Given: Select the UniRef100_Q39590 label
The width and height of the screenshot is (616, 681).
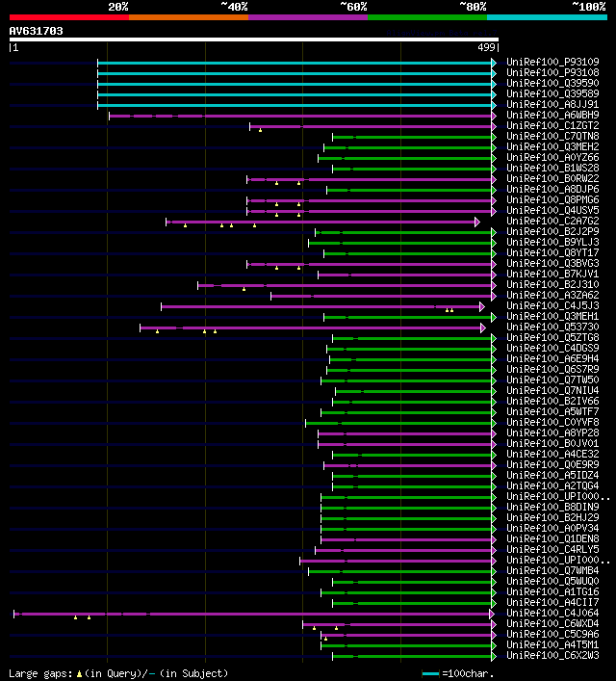Looking at the screenshot, I should click(x=552, y=83).
